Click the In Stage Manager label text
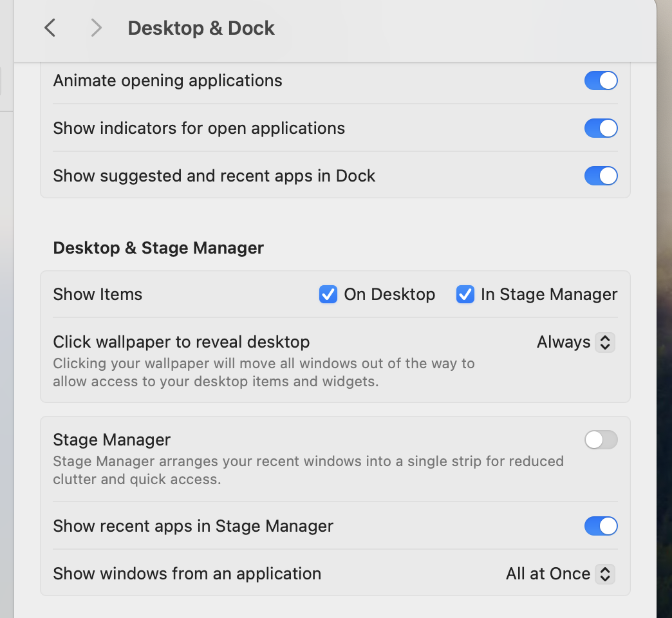The image size is (672, 618). [549, 294]
